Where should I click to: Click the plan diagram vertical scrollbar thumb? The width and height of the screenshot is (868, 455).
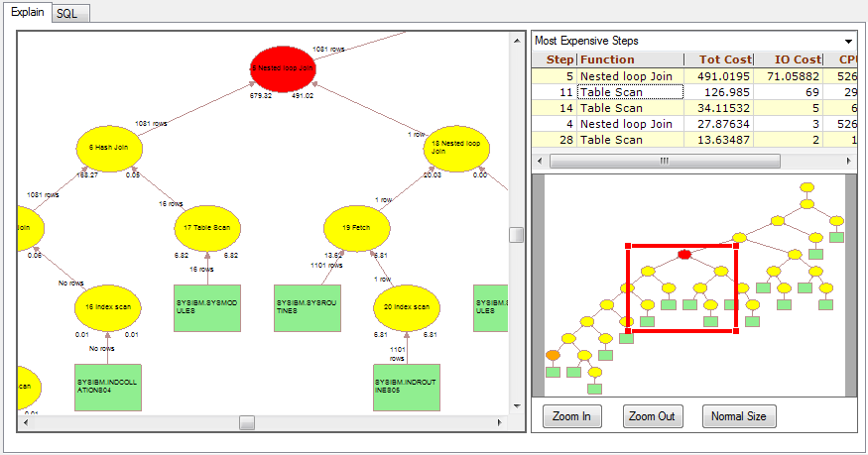click(x=517, y=235)
